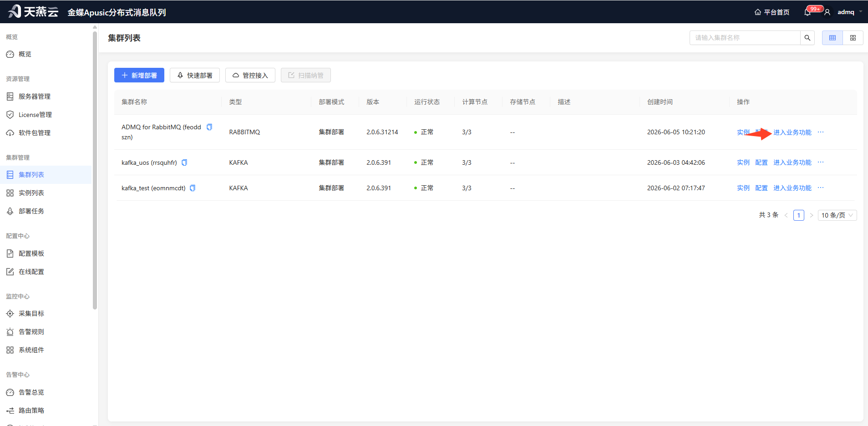Click the previous page arrow
Screen dimensions: 868x426
[x=786, y=215]
